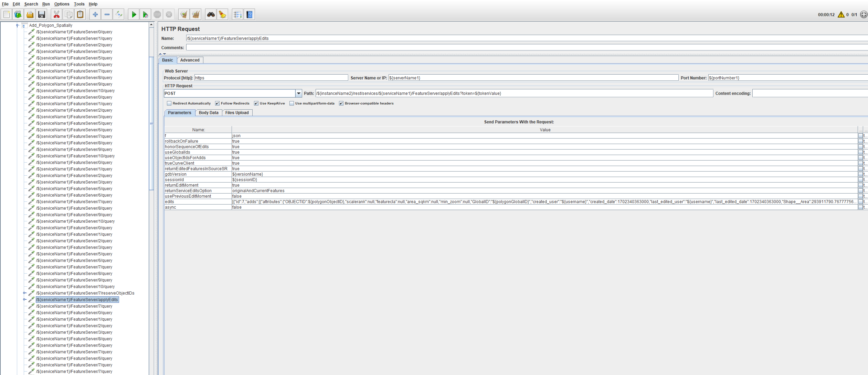This screenshot has height=375, width=868.
Task: Expand all tree nodes with plus icon
Action: pyautogui.click(x=95, y=14)
